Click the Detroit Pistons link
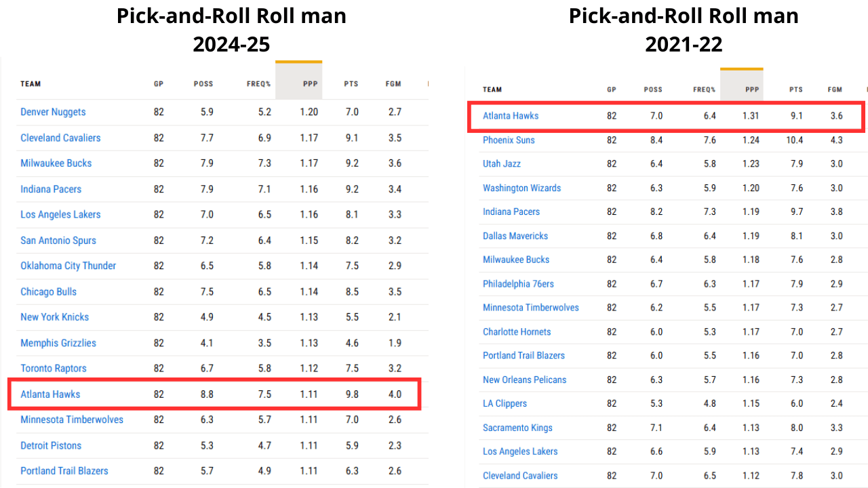 51,445
